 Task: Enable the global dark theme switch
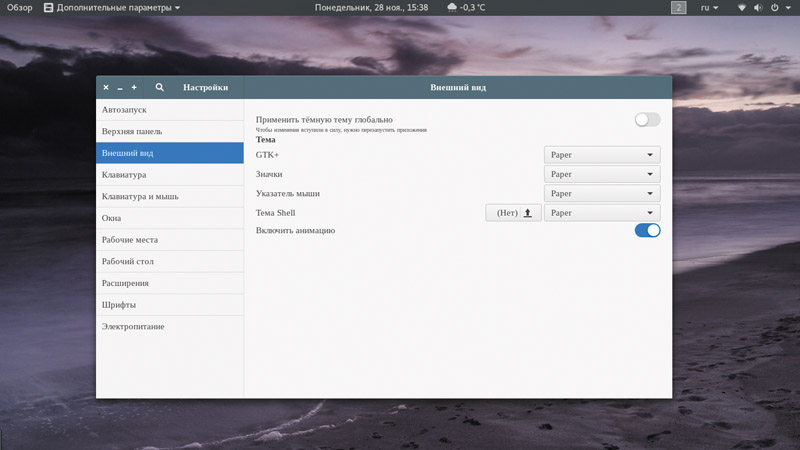pyautogui.click(x=647, y=120)
